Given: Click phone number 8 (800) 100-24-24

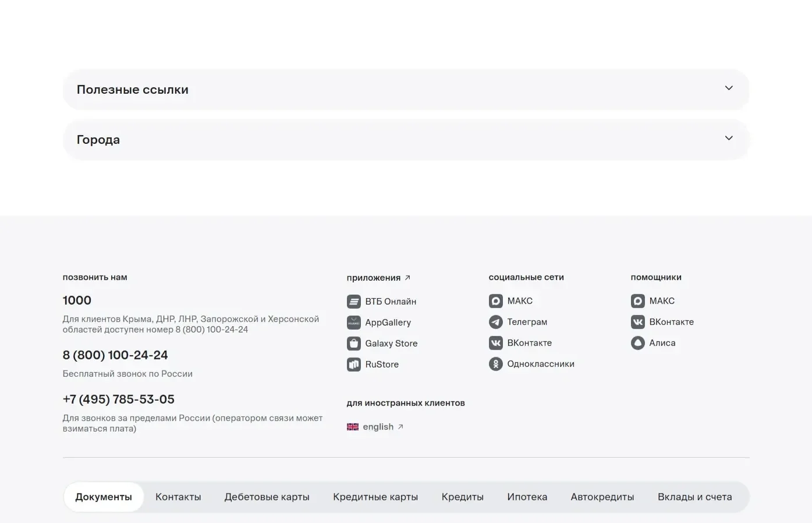Looking at the screenshot, I should [115, 355].
